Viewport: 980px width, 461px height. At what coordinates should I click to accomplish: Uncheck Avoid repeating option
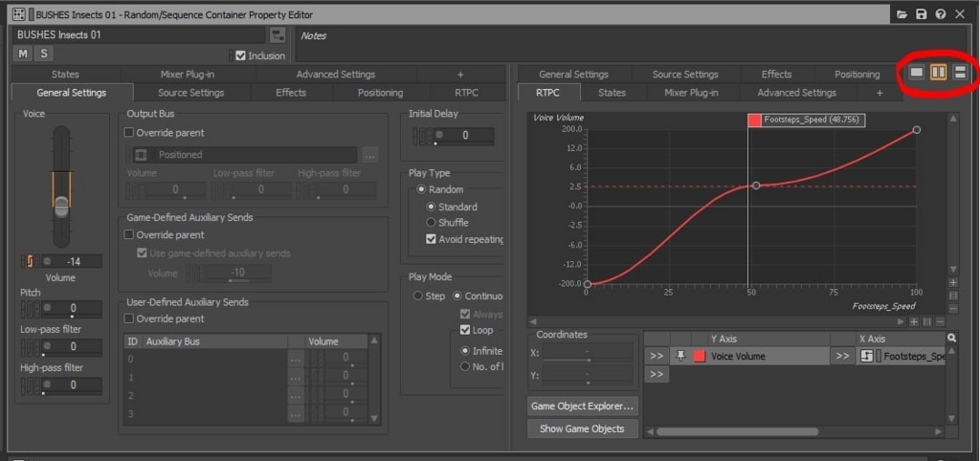[431, 239]
